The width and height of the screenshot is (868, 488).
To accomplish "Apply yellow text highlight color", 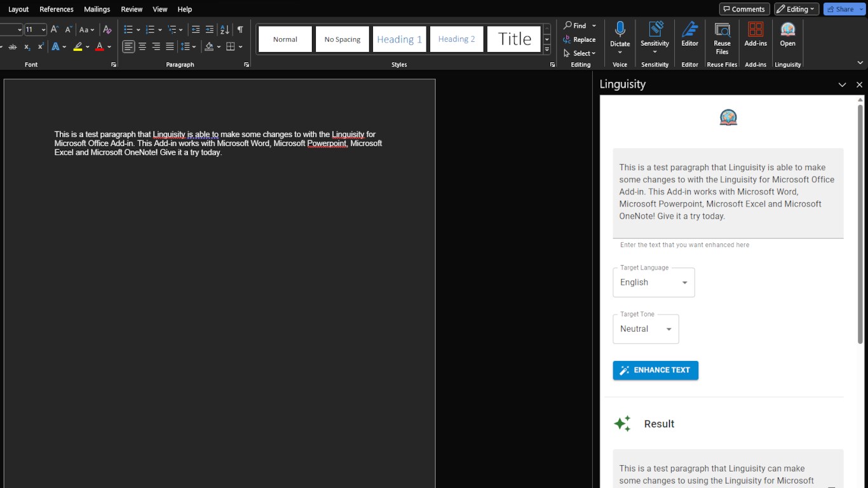I will point(78,46).
